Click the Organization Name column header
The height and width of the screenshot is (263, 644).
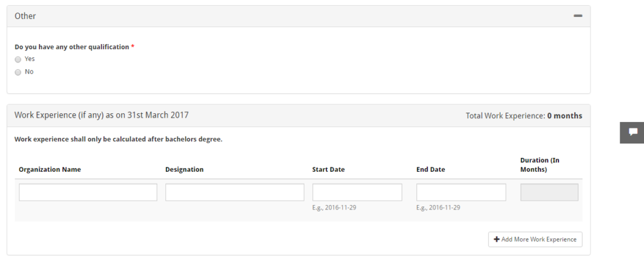pos(50,169)
